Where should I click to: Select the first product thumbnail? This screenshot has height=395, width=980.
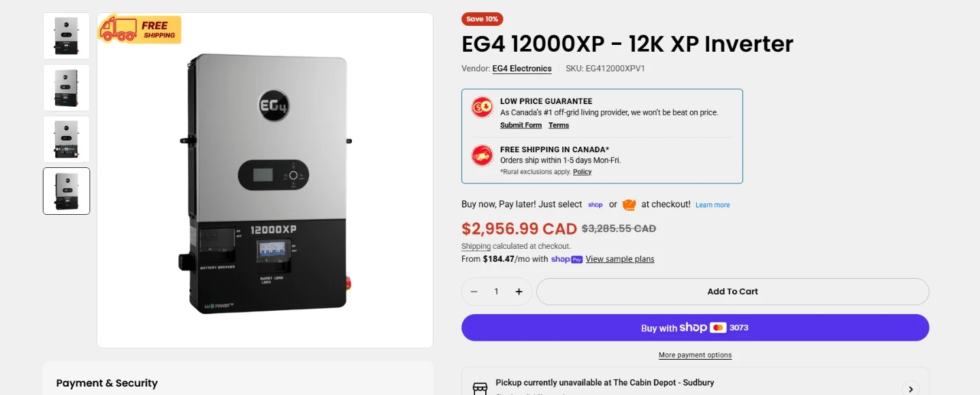(67, 36)
